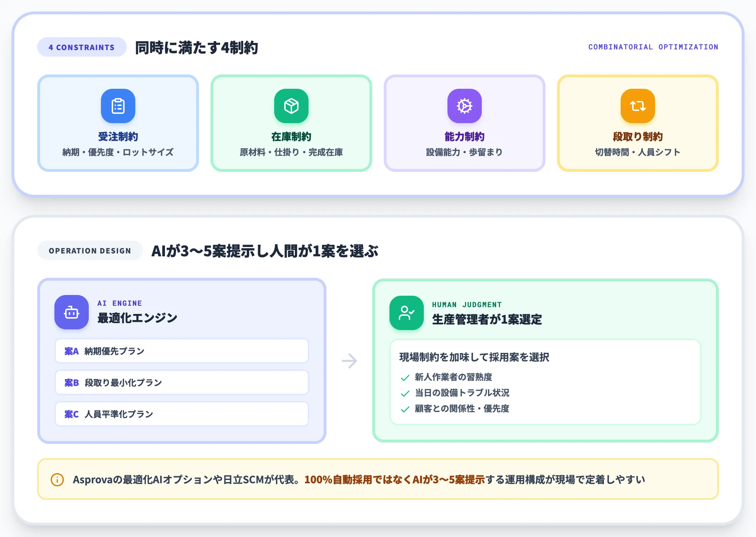Click the checkmark beside 新人作業者の習熟度
Screen dimensions: 756x537
pos(405,378)
